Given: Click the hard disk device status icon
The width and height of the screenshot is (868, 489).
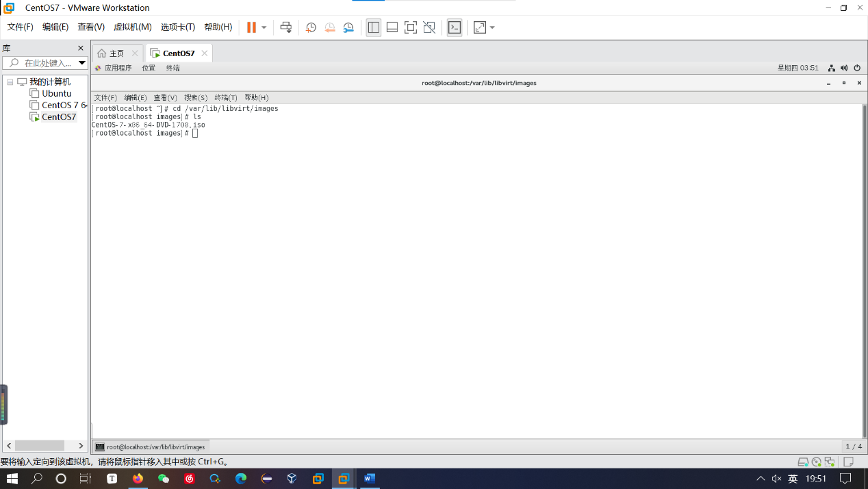Looking at the screenshot, I should tap(804, 462).
